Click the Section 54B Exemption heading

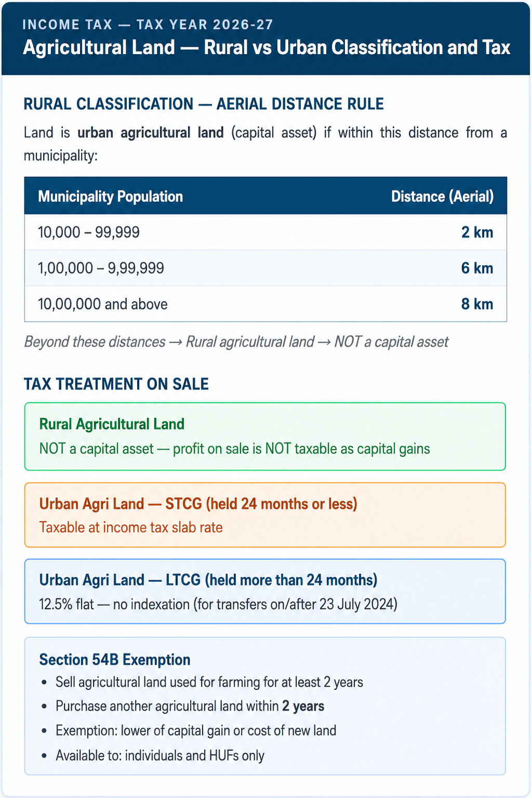click(115, 660)
